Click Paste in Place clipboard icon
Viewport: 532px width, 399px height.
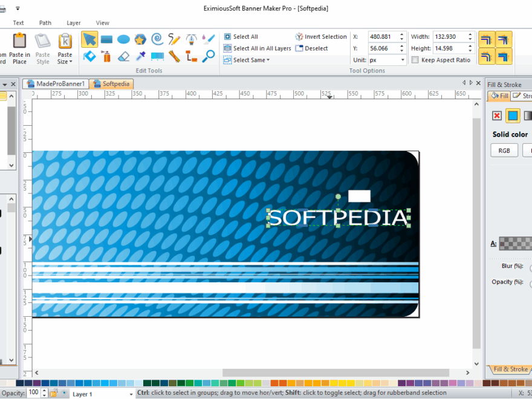click(20, 41)
